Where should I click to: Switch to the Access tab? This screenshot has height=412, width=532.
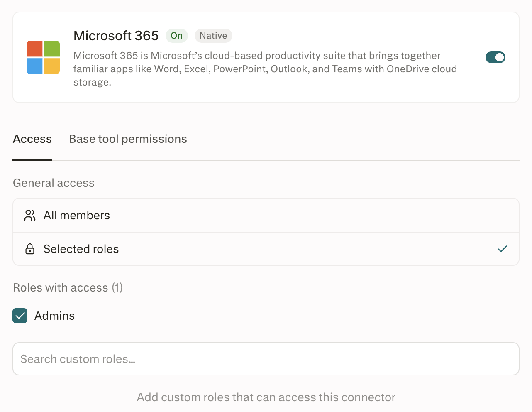pyautogui.click(x=32, y=139)
